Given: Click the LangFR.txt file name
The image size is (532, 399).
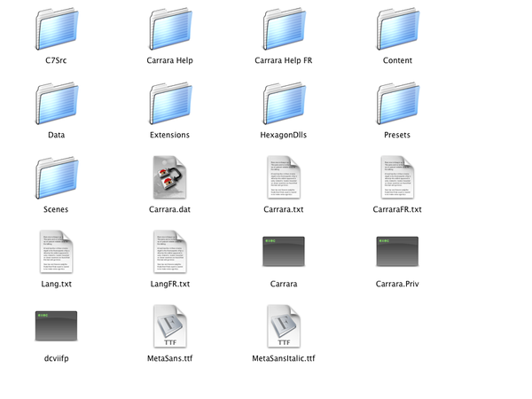Looking at the screenshot, I should (x=170, y=284).
